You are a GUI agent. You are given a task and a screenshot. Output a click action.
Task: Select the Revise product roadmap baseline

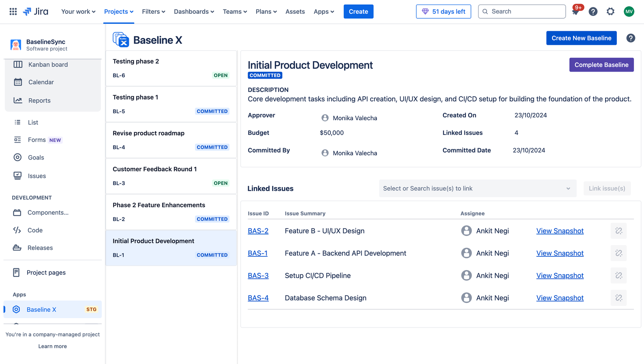[171, 140]
